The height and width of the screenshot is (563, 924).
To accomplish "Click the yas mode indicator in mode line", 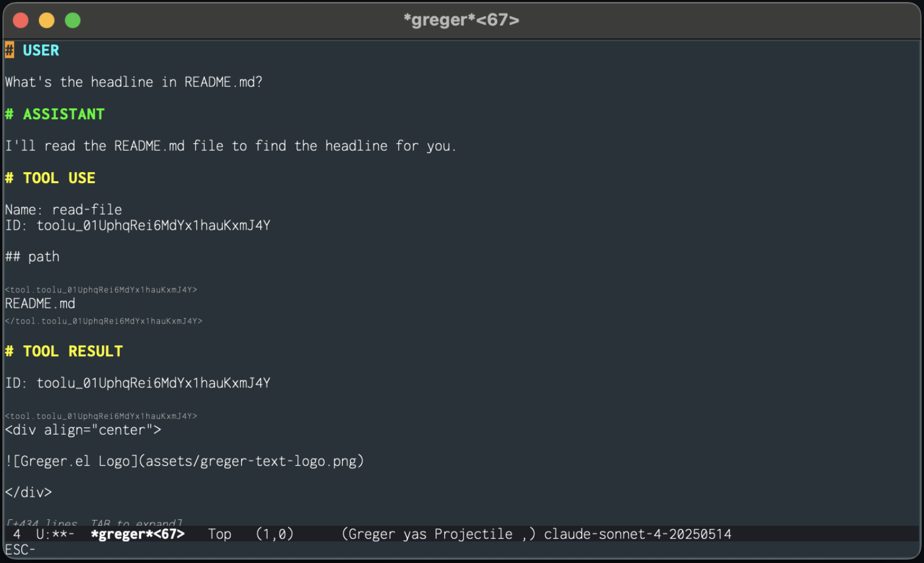I will click(416, 534).
